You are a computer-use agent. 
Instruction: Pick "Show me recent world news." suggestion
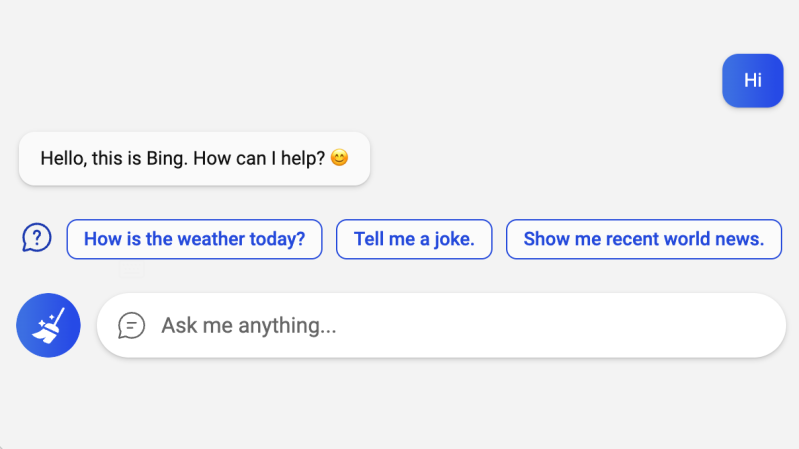pos(644,239)
